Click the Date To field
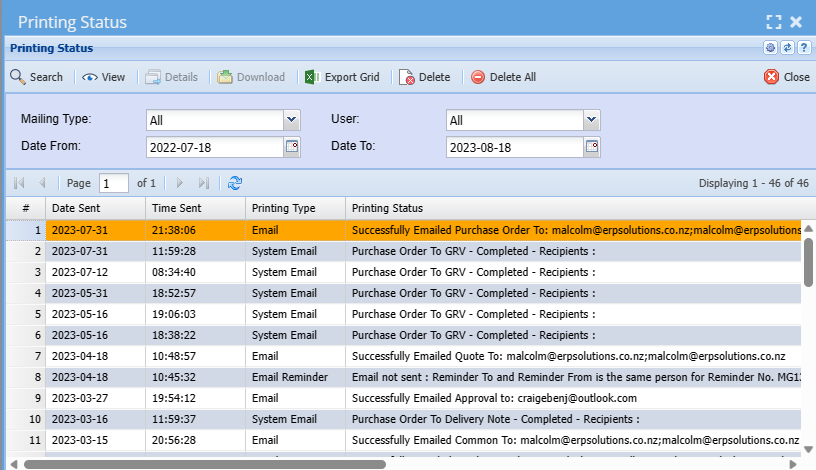This screenshot has height=470, width=816. pos(515,147)
